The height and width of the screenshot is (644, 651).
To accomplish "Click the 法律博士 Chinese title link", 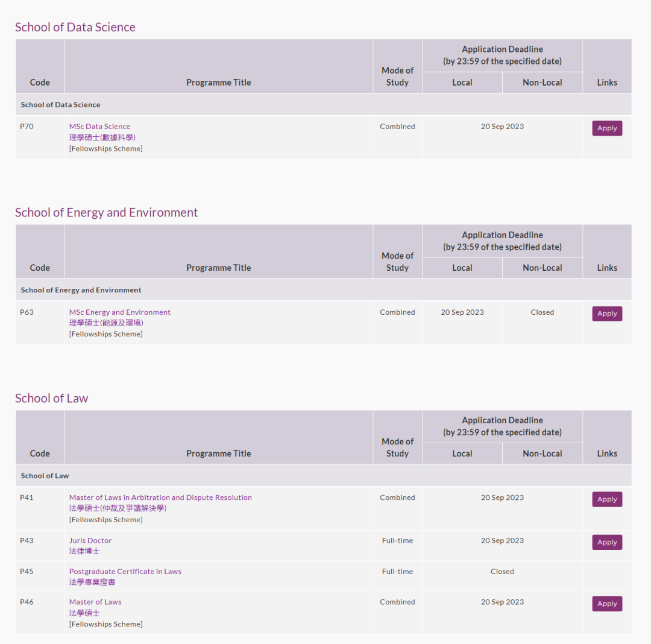I will click(x=84, y=551).
